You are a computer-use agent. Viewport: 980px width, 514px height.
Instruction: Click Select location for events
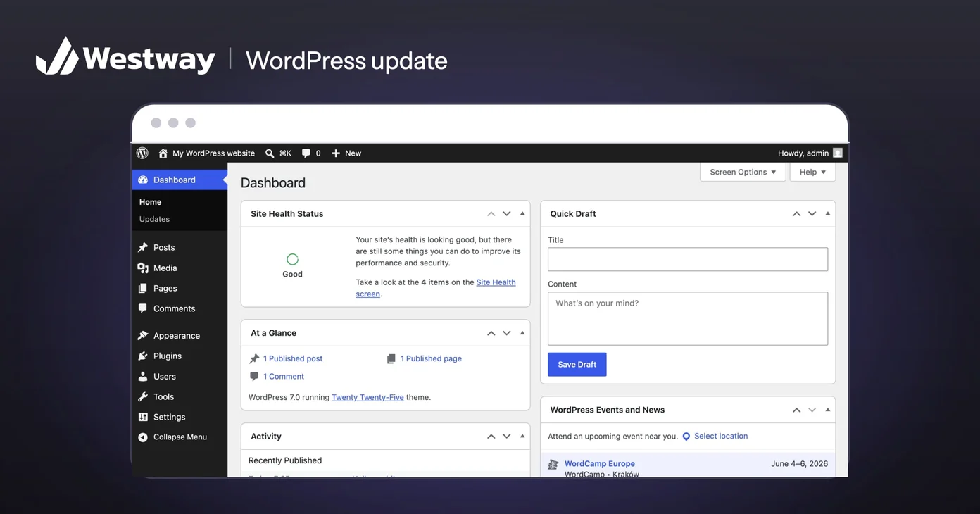click(x=721, y=437)
